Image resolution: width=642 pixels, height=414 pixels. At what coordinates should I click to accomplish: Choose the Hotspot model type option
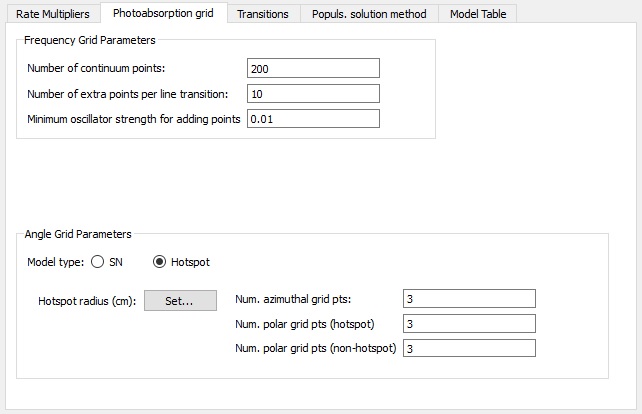pyautogui.click(x=160, y=262)
